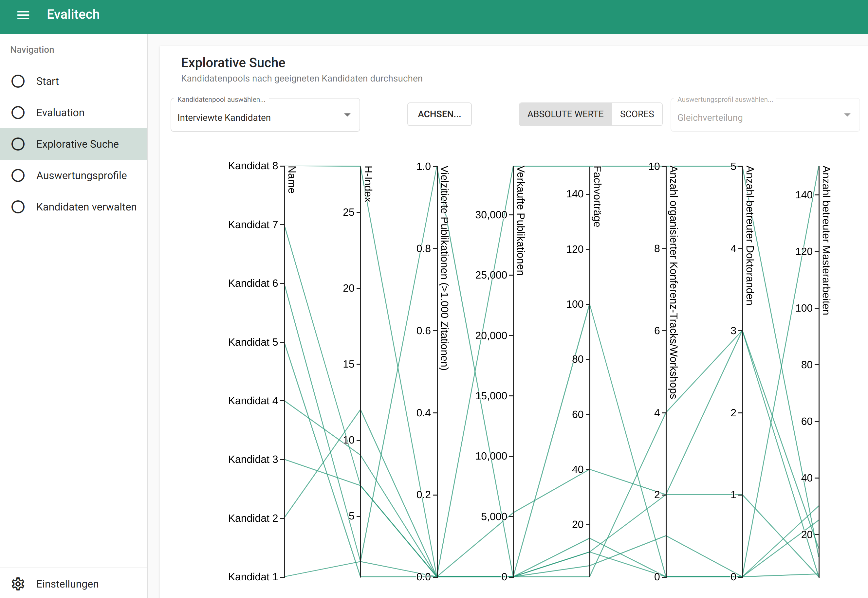Click the Navigation sidebar header

(x=32, y=50)
